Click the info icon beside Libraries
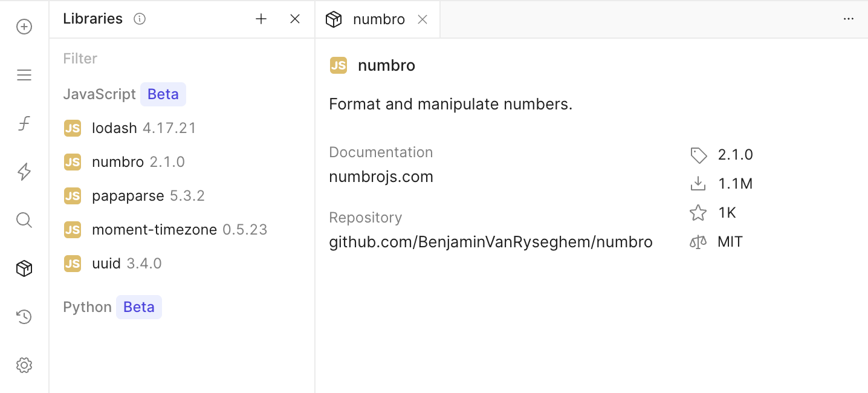This screenshot has height=393, width=868. [140, 19]
